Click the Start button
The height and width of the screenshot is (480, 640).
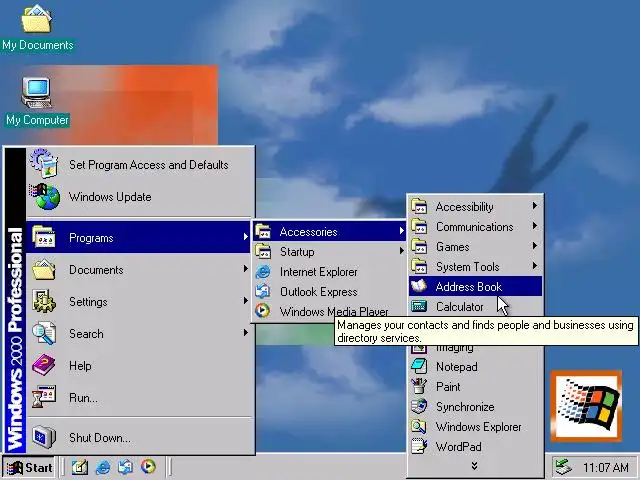pos(29,467)
